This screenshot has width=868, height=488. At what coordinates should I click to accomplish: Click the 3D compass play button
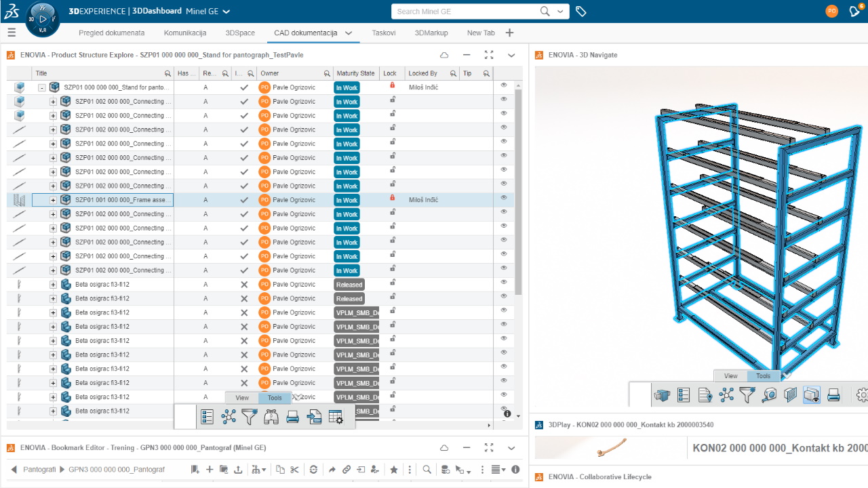pyautogui.click(x=43, y=19)
